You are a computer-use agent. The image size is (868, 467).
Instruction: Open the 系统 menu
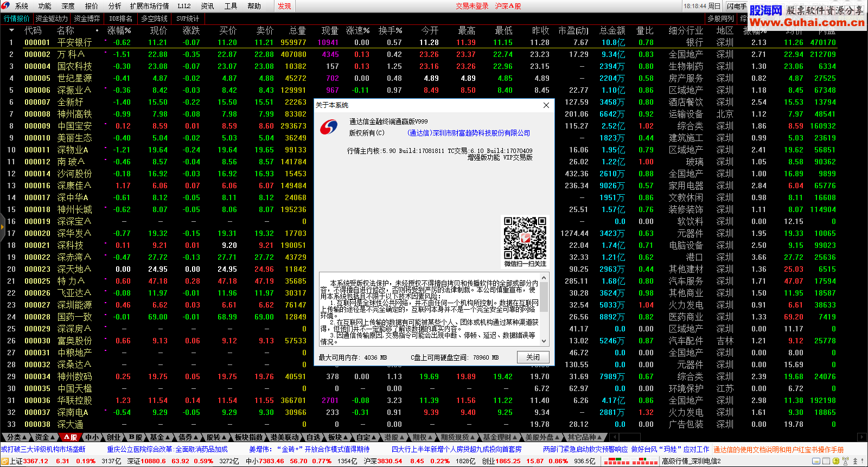click(22, 6)
